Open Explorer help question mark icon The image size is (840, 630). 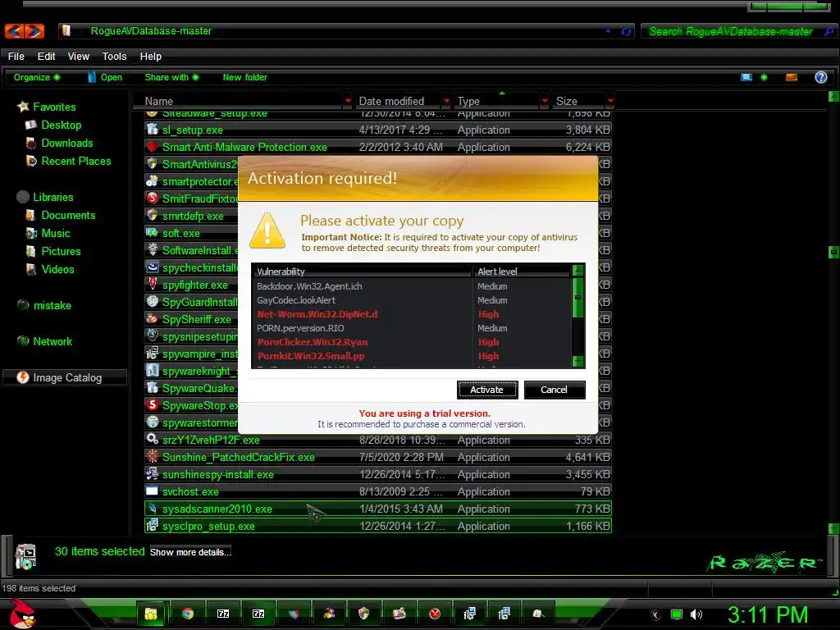pos(820,77)
